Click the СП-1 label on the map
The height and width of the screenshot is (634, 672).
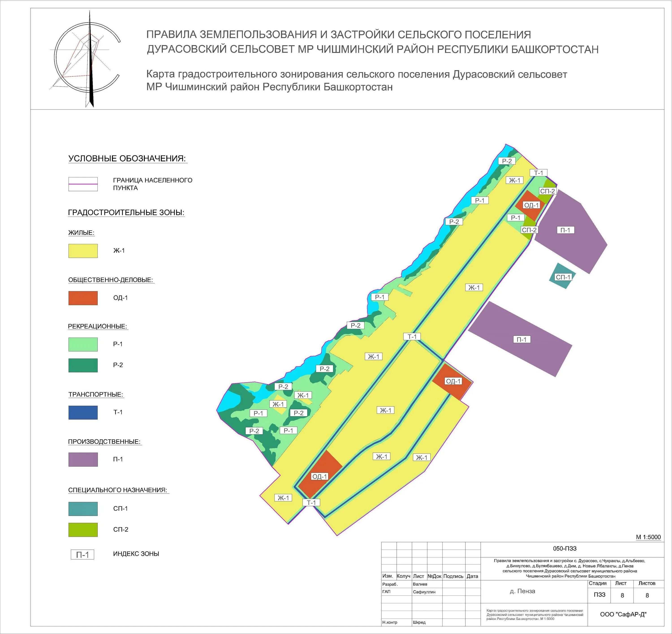[x=563, y=277]
